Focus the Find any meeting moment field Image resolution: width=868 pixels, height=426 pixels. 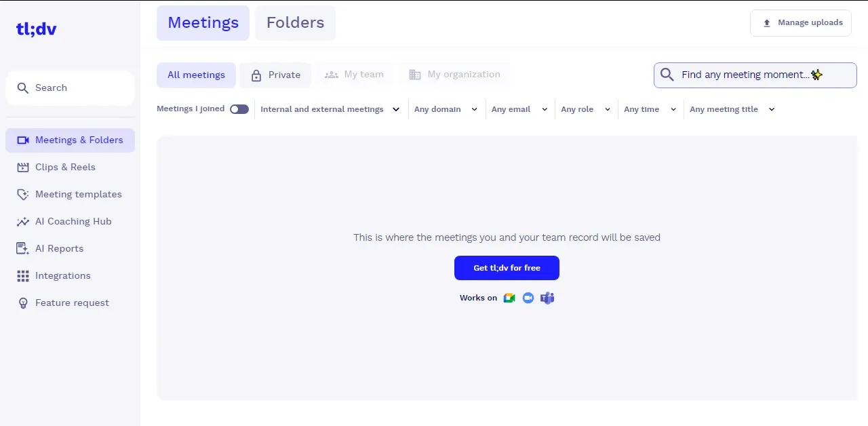click(755, 75)
